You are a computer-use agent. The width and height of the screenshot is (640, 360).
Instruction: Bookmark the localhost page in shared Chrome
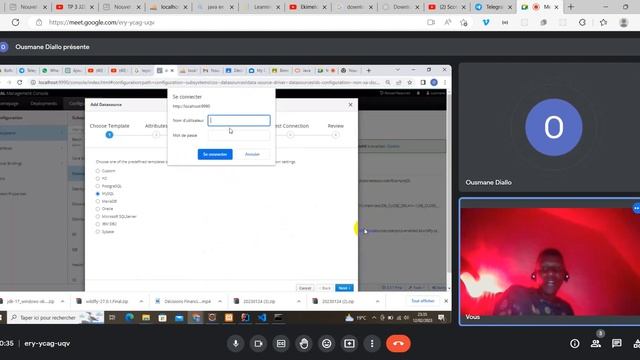click(x=409, y=82)
